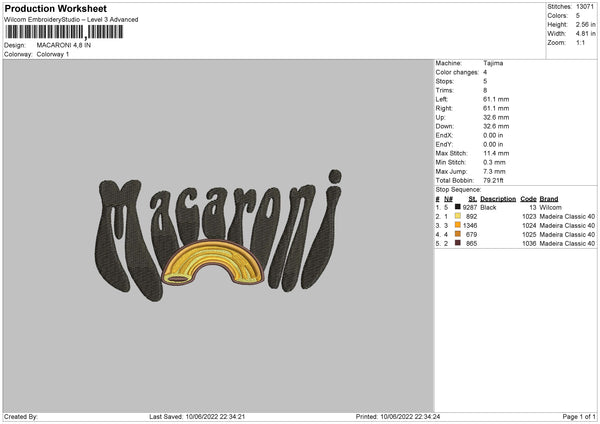Click the 'Code' column header

[528, 199]
